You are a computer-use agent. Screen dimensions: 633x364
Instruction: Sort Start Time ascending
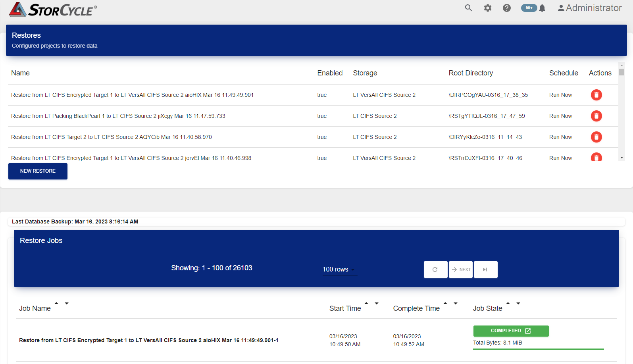point(366,303)
